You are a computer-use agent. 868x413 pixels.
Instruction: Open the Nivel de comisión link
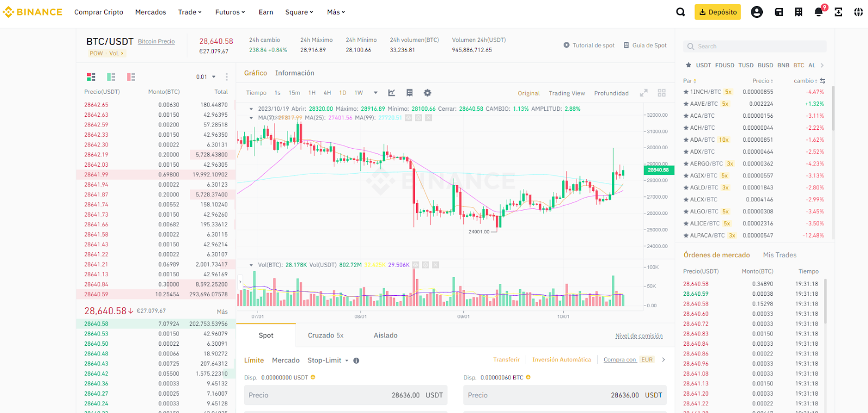coord(639,336)
